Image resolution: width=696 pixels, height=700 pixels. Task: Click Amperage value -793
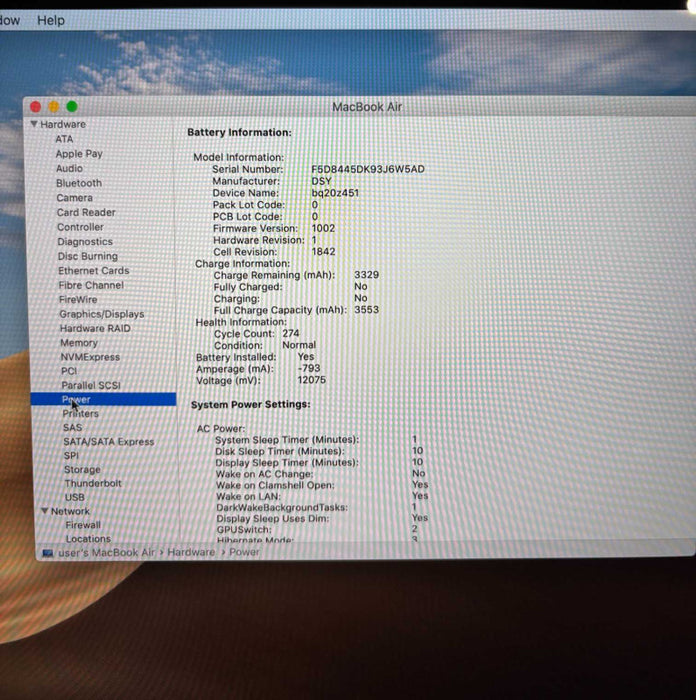[309, 368]
